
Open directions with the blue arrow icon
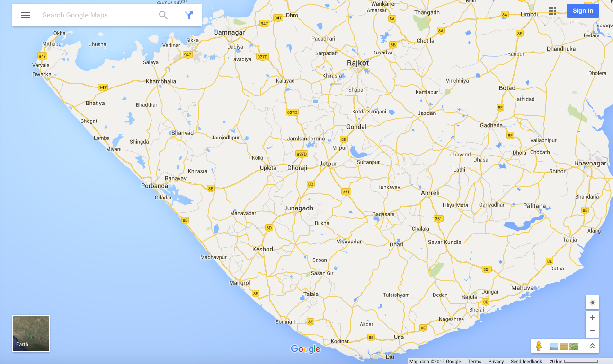189,15
